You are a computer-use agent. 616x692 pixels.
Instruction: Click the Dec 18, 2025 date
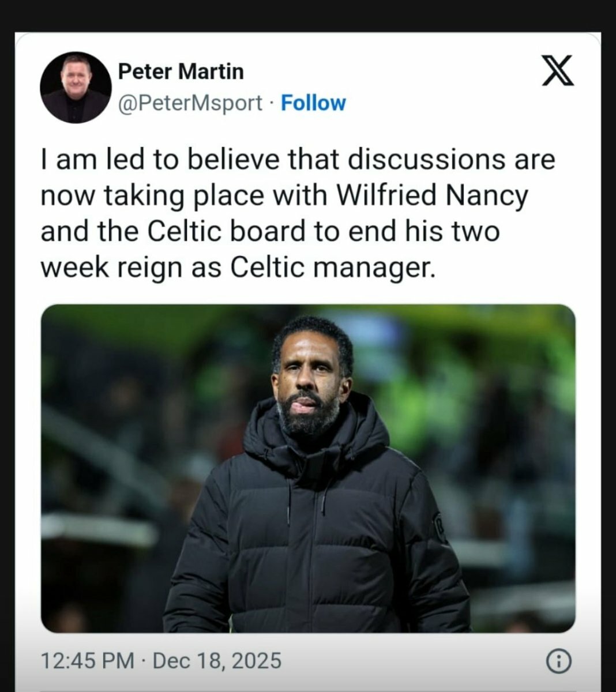pyautogui.click(x=217, y=660)
